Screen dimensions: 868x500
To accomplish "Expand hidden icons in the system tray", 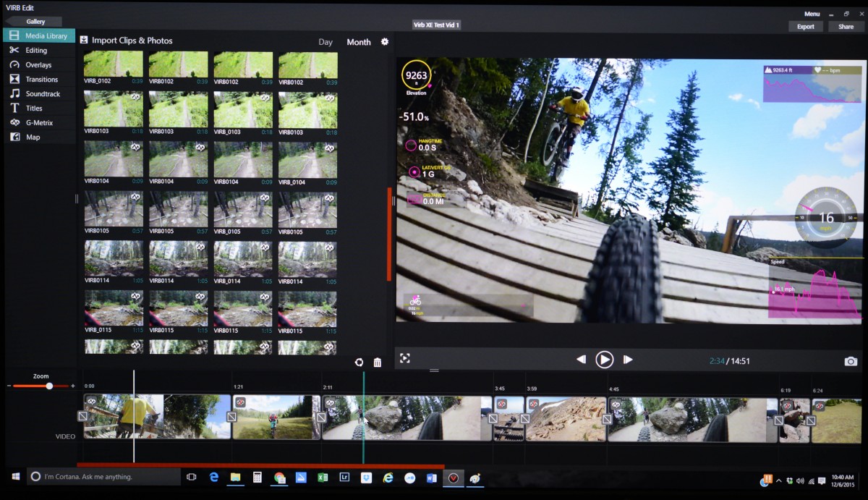I will pyautogui.click(x=779, y=478).
